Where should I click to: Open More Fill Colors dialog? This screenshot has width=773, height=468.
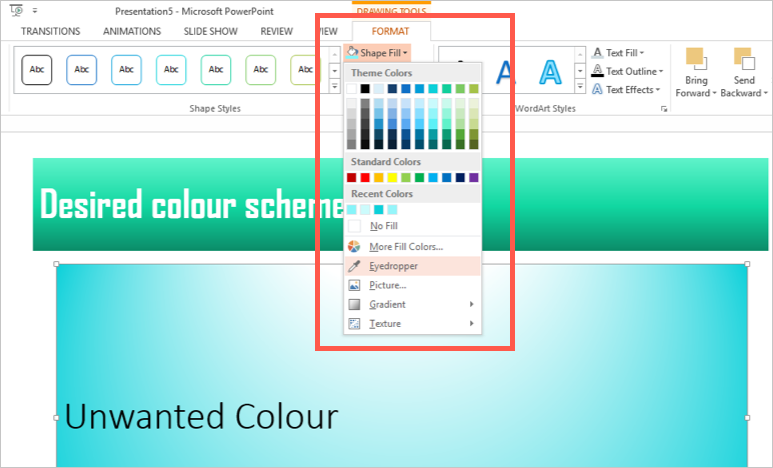pyautogui.click(x=405, y=246)
